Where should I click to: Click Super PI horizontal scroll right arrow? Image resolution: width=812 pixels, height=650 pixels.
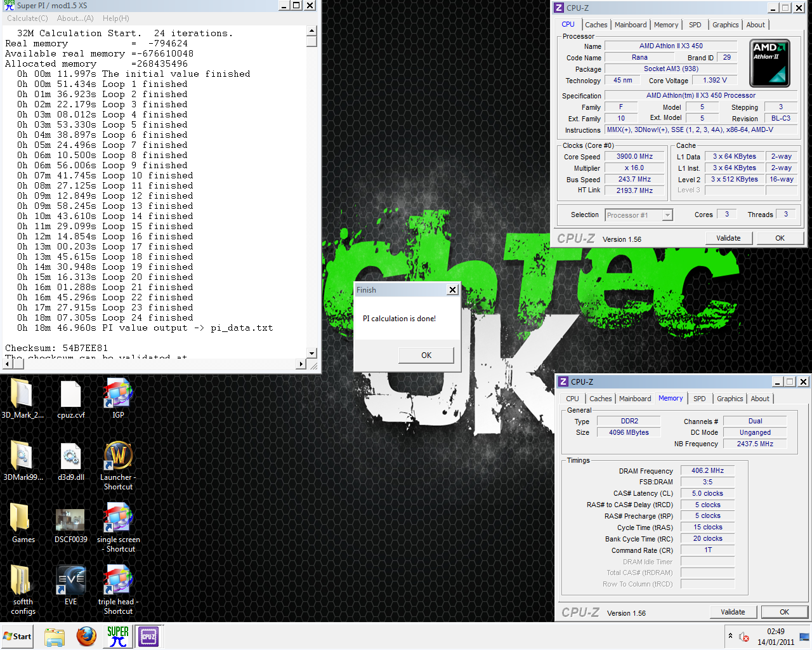(301, 364)
